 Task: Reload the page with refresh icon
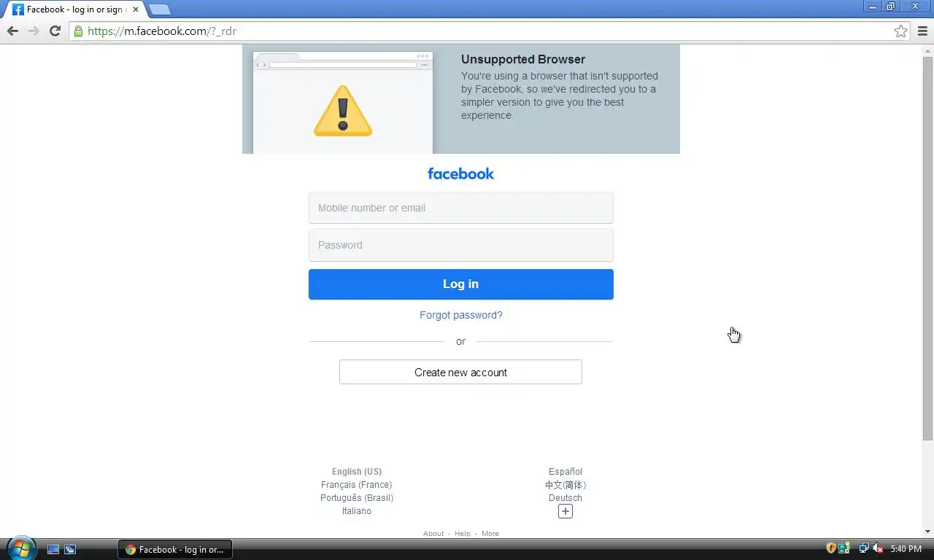point(55,31)
